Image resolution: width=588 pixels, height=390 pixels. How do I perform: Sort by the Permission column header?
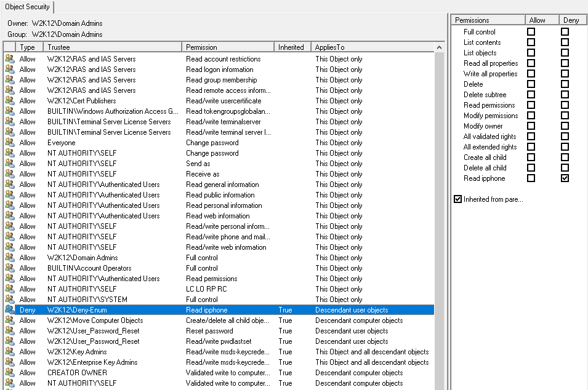[x=228, y=47]
